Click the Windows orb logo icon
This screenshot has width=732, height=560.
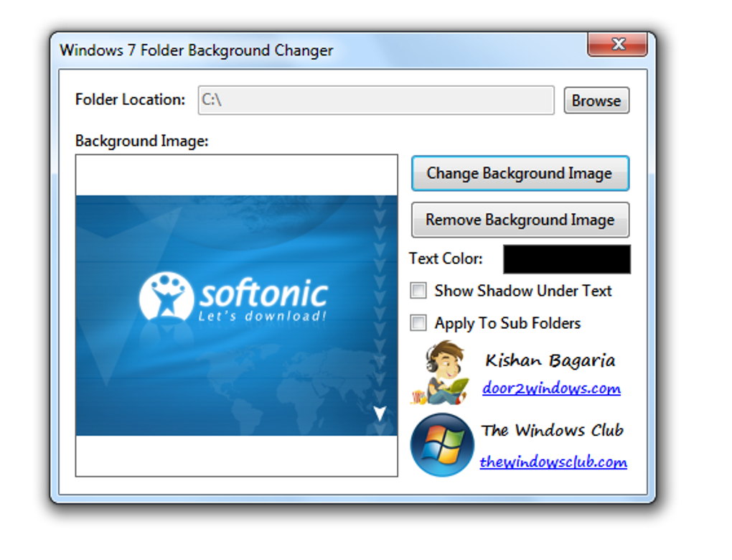pyautogui.click(x=442, y=444)
